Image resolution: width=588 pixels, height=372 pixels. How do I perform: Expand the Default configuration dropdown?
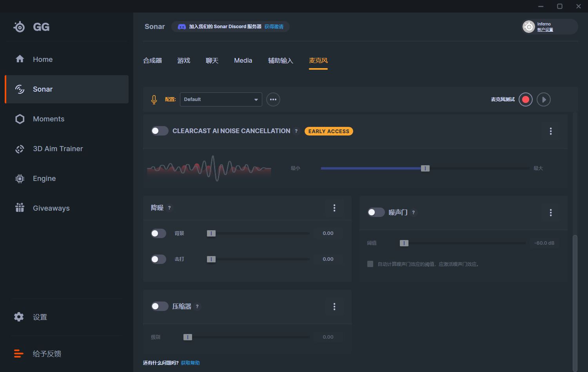(x=221, y=99)
